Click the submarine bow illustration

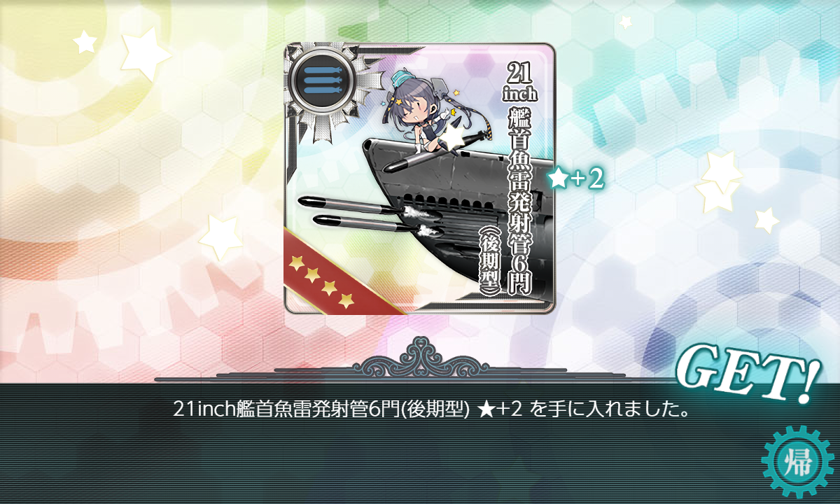tap(455, 210)
